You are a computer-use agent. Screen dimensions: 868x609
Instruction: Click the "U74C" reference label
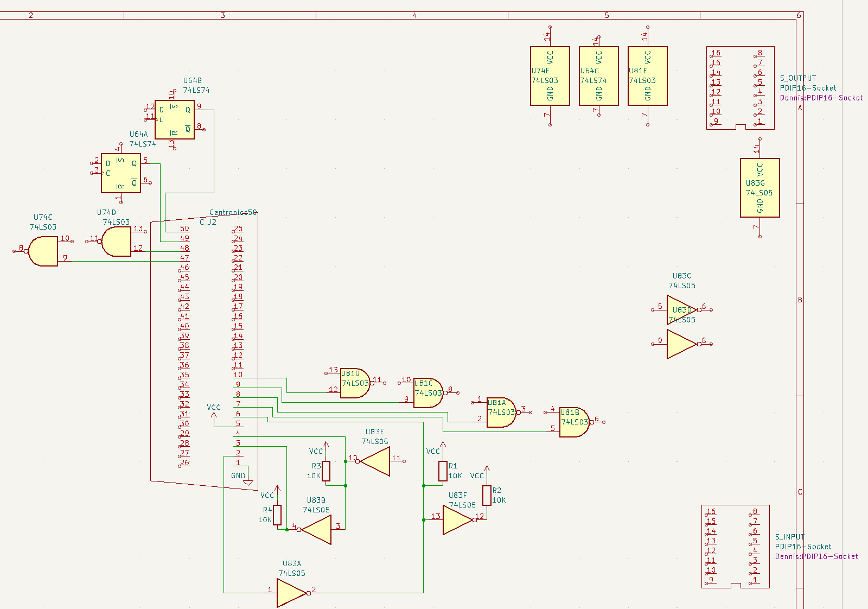43,217
